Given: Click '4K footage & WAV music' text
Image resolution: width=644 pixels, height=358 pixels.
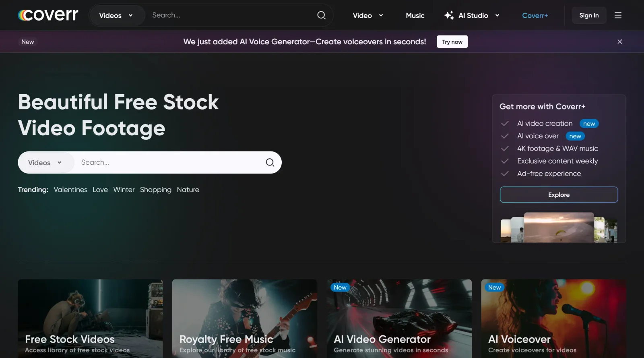Looking at the screenshot, I should pos(557,149).
